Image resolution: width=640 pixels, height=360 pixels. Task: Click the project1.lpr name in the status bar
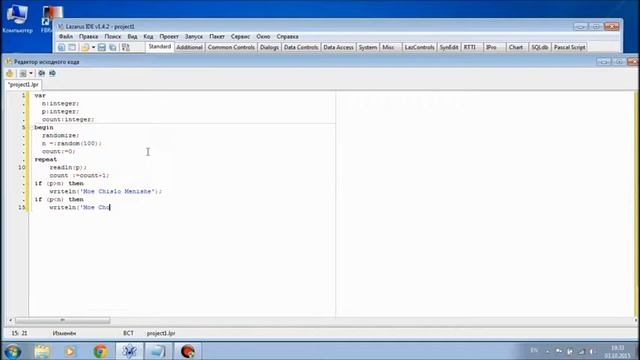pos(161,333)
